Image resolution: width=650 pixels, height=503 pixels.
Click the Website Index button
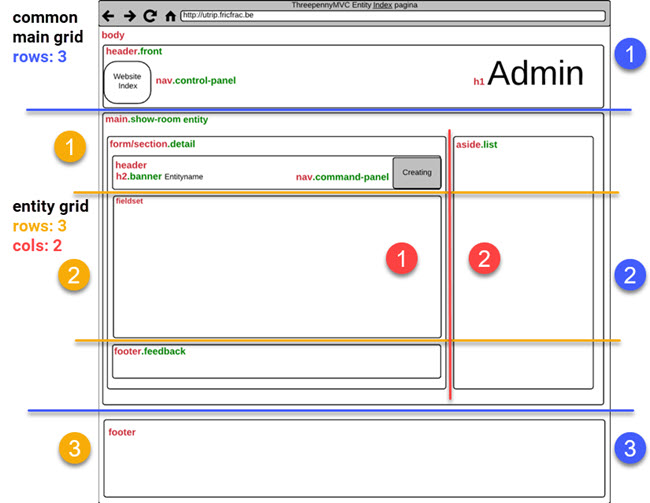click(127, 81)
